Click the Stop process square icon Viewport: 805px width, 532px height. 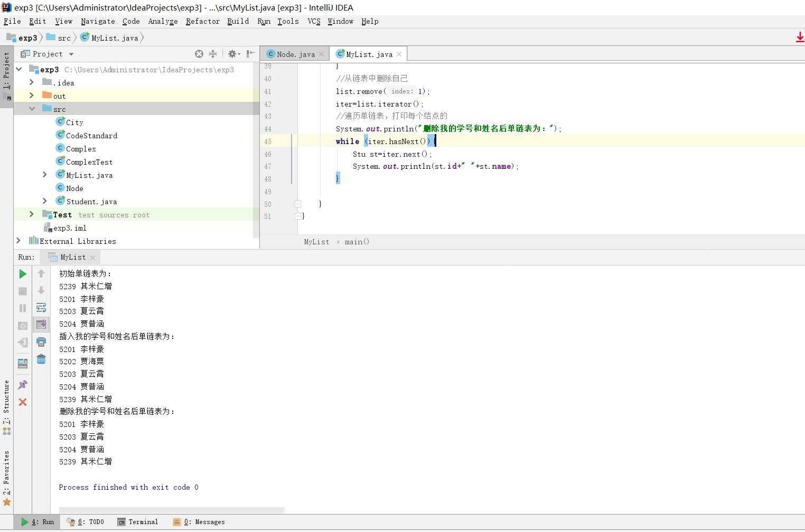(x=23, y=291)
